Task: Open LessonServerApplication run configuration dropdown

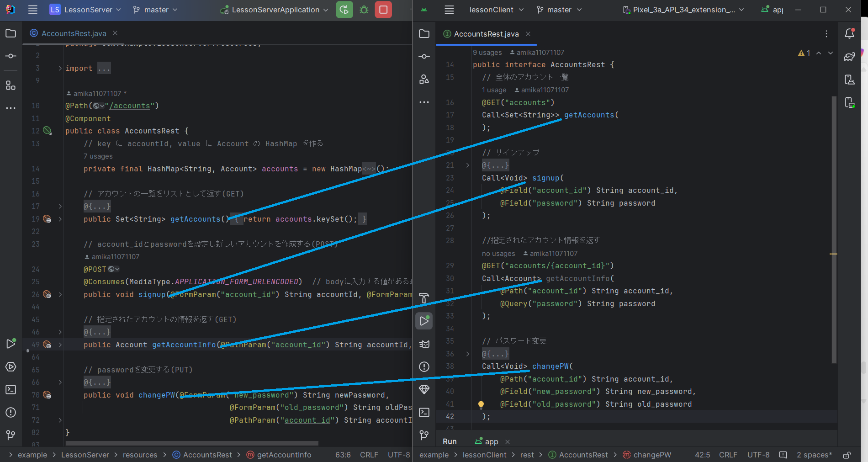Action: [274, 10]
